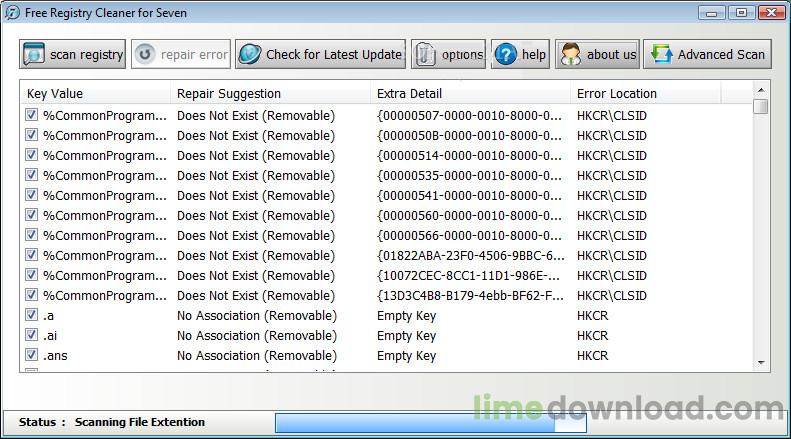Uncheck the .ans key checkbox

click(31, 355)
